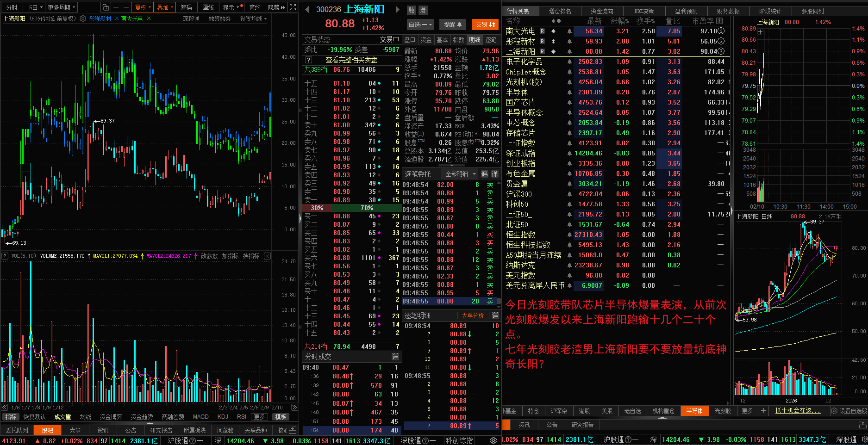Open the 交易 trade button
Viewport: 868px width, 445px height.
coord(485,25)
